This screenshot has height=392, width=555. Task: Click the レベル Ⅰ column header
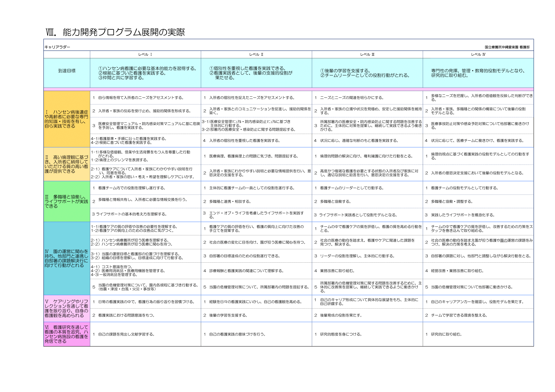(x=145, y=55)
